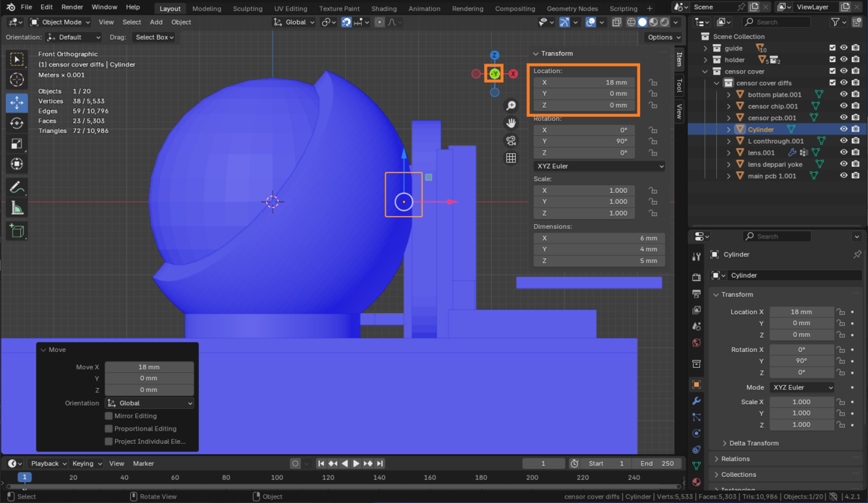Click the red X axis on navigation gizmo
Screen dimensions: 868x503
click(x=514, y=74)
